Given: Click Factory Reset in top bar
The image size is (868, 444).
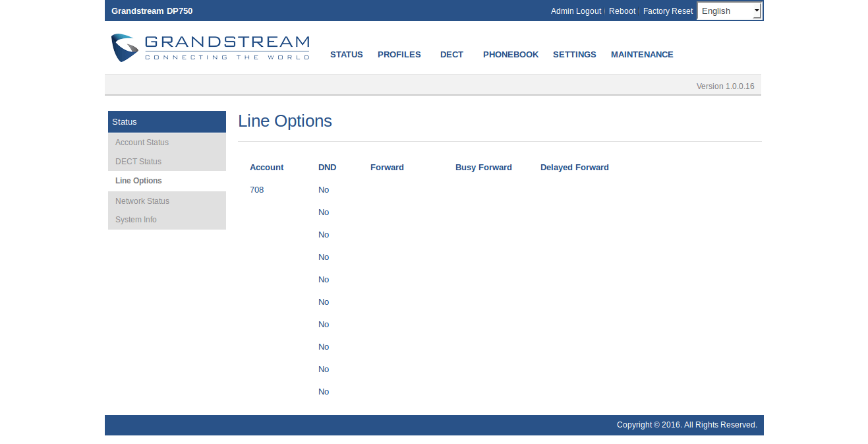Looking at the screenshot, I should (x=668, y=11).
